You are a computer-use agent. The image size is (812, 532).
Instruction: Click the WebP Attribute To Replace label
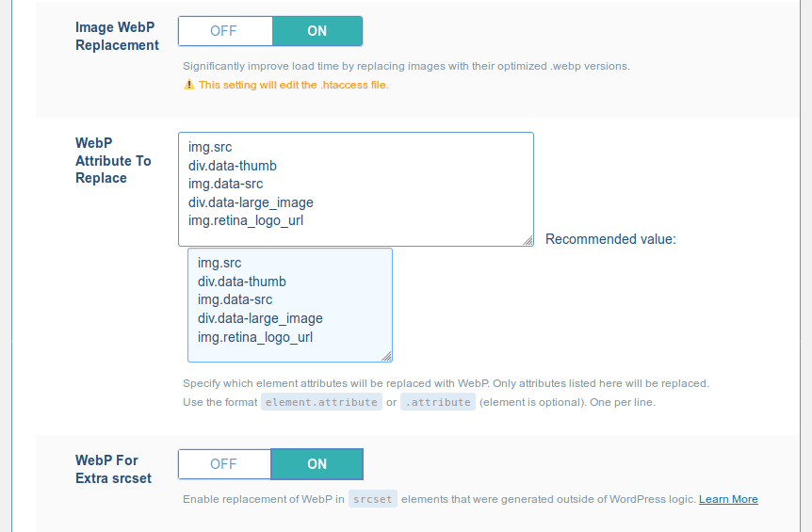coord(113,160)
